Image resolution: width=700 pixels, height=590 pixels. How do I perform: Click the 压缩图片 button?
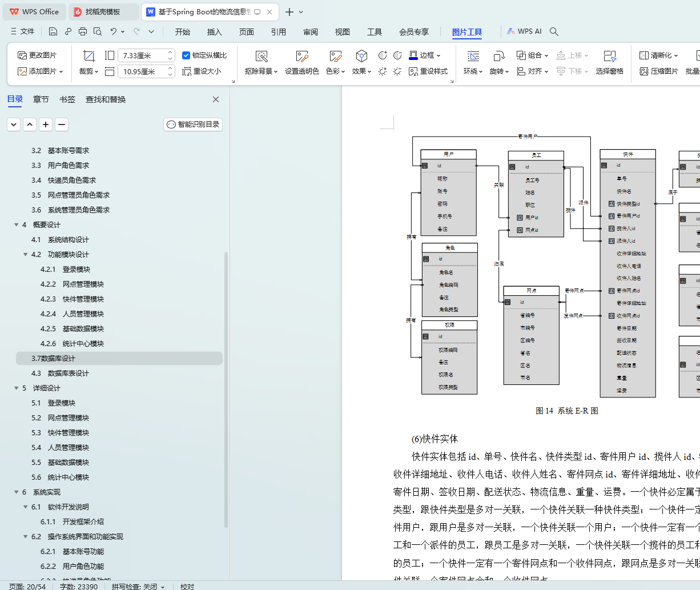(659, 71)
